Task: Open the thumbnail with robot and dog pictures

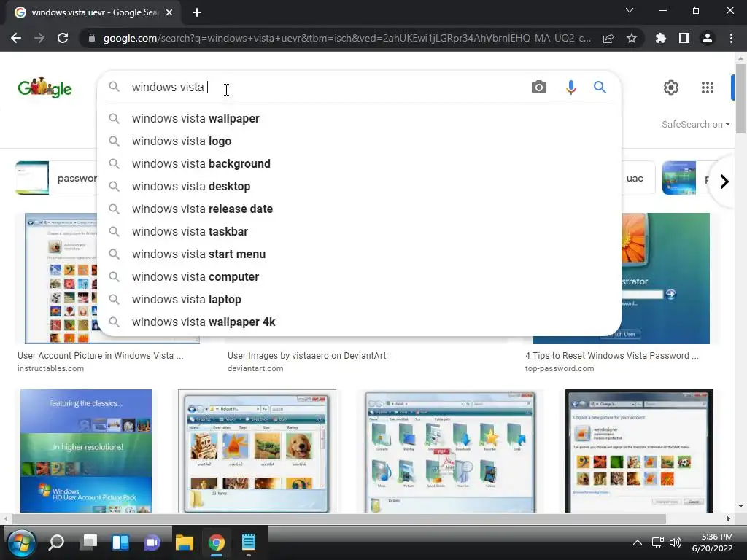Action: (257, 451)
